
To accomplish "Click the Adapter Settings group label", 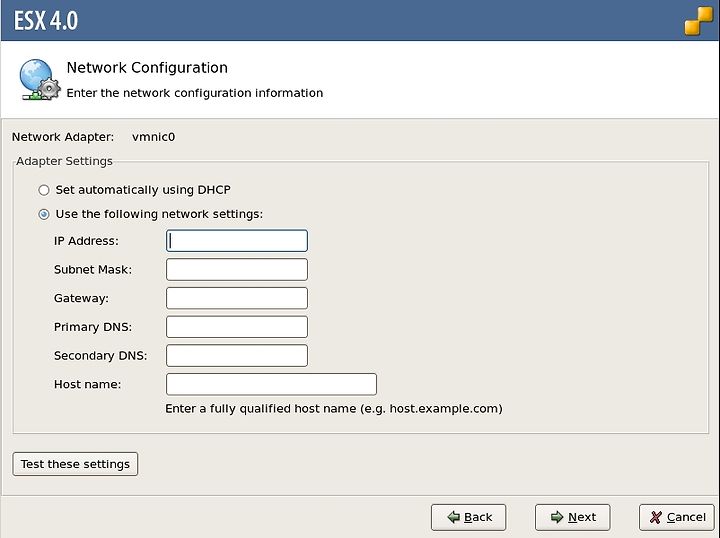I will click(64, 161).
